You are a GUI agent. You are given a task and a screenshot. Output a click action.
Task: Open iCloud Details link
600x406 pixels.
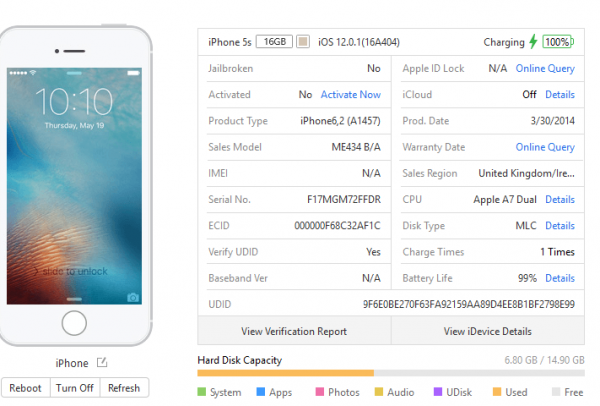(x=560, y=95)
